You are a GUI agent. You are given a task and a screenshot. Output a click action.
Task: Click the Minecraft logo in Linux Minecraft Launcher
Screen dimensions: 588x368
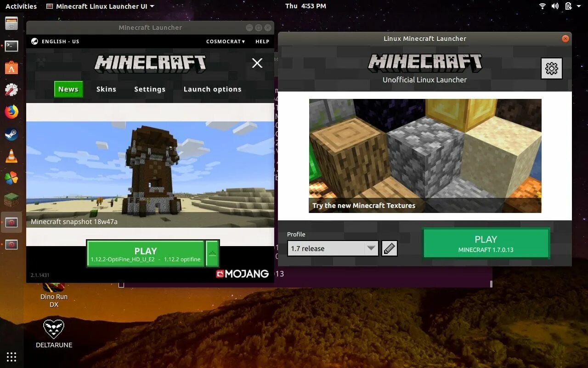coord(425,63)
